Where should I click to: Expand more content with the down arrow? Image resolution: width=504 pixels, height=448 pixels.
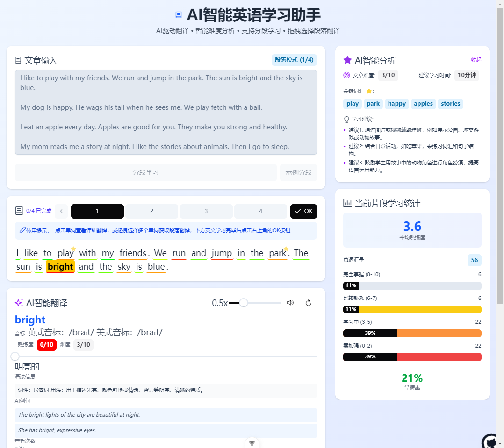[252, 443]
